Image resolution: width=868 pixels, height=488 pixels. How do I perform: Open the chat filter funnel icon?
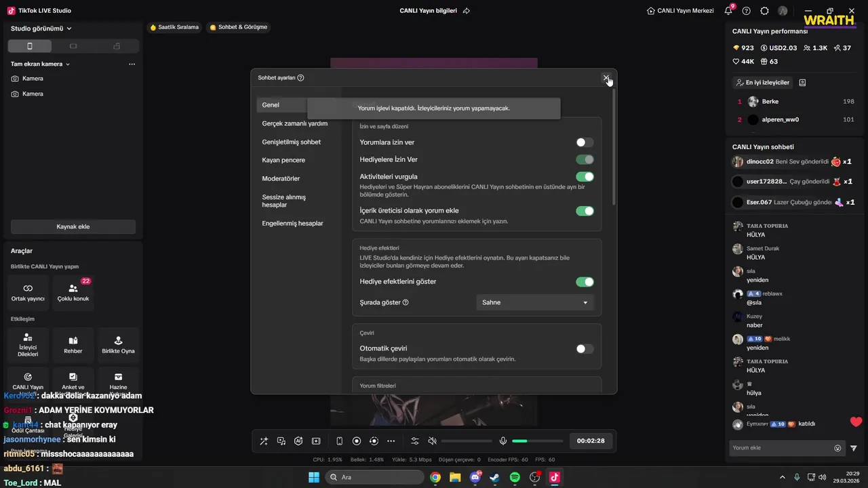(x=854, y=448)
